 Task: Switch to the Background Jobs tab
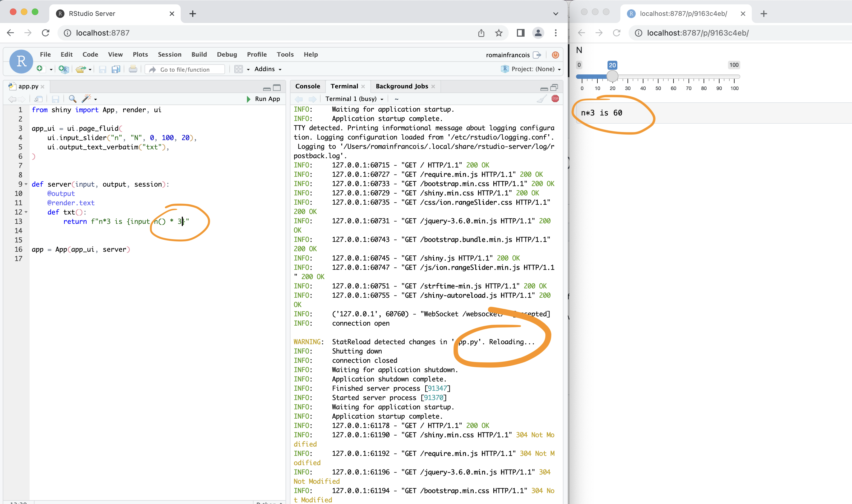pos(402,86)
